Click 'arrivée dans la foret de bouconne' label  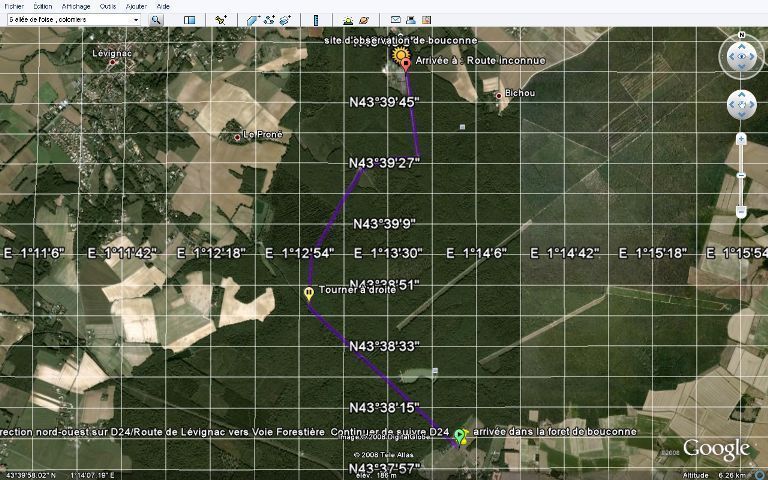[555, 432]
